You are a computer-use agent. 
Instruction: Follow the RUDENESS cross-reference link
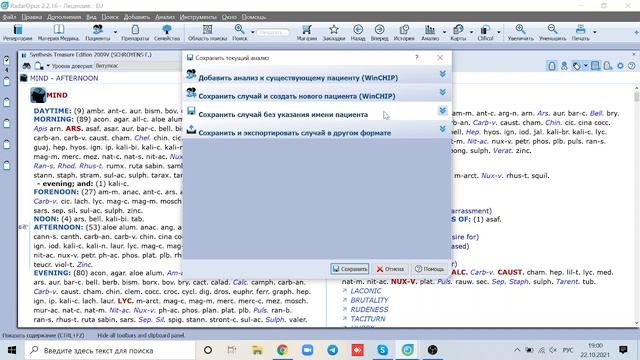(369, 310)
